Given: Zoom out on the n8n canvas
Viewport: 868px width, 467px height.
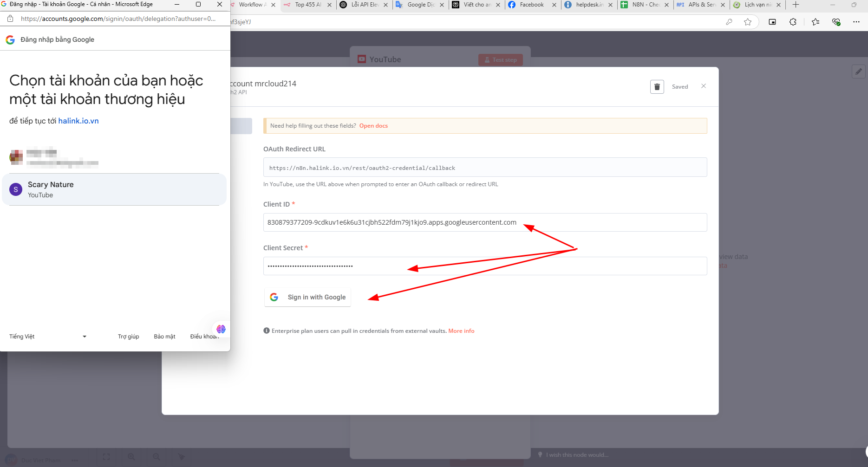Looking at the screenshot, I should pyautogui.click(x=157, y=457).
